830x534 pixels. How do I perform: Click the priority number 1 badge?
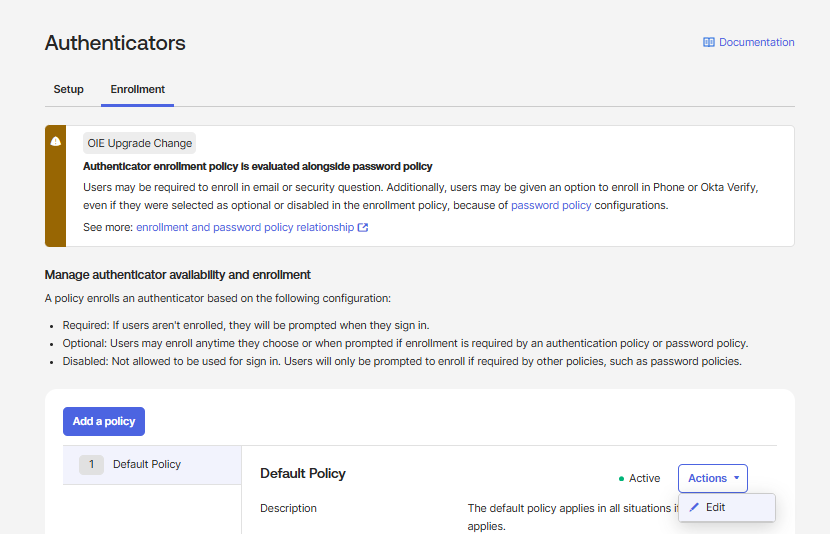(x=91, y=464)
